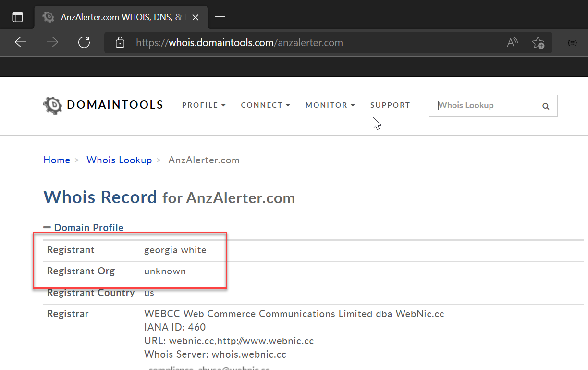Open the SUPPORT menu item
The height and width of the screenshot is (370, 588).
[390, 105]
